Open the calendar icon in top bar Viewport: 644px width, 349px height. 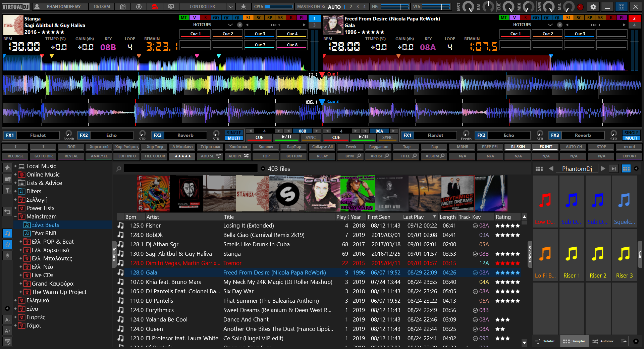point(123,7)
